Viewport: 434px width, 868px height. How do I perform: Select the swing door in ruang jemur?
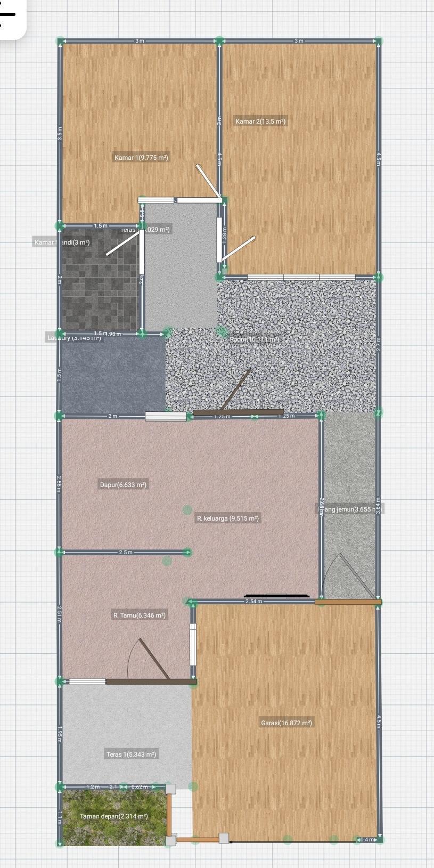coord(356,577)
